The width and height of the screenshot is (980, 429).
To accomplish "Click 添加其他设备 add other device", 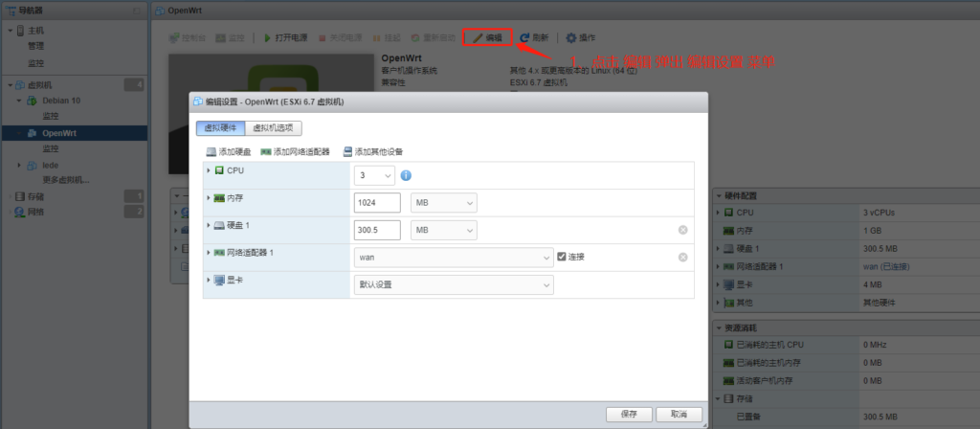I will click(x=348, y=151).
